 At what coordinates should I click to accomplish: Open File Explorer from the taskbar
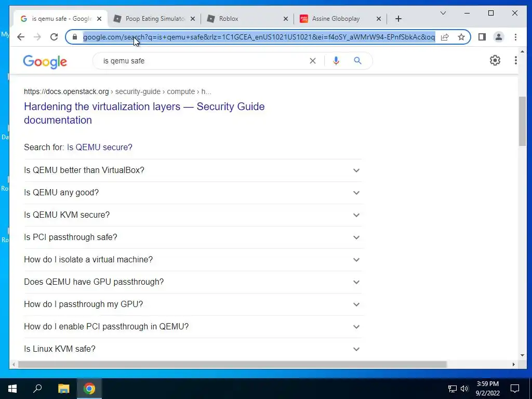(63, 389)
